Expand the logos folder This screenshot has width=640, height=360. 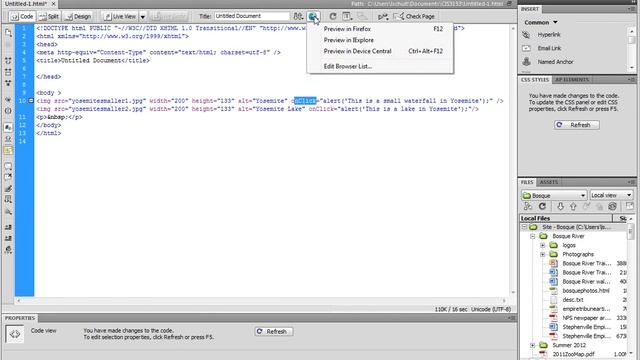pyautogui.click(x=542, y=245)
